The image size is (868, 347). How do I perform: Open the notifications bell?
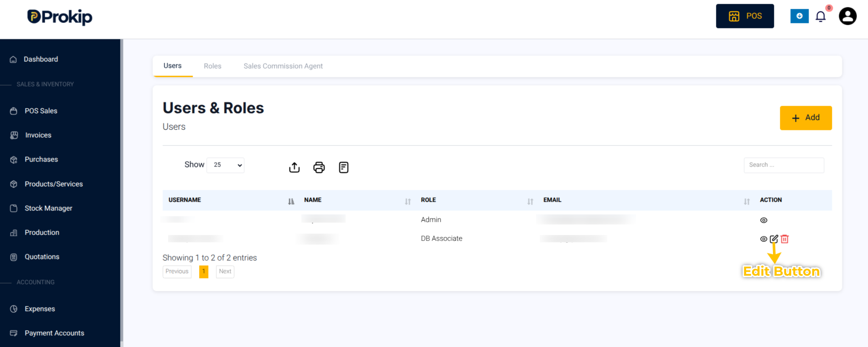pos(821,16)
